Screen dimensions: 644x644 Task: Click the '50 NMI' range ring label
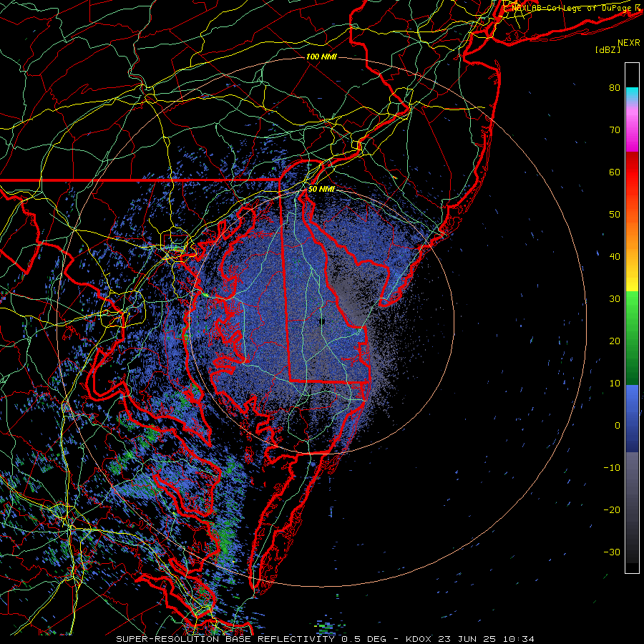point(321,190)
